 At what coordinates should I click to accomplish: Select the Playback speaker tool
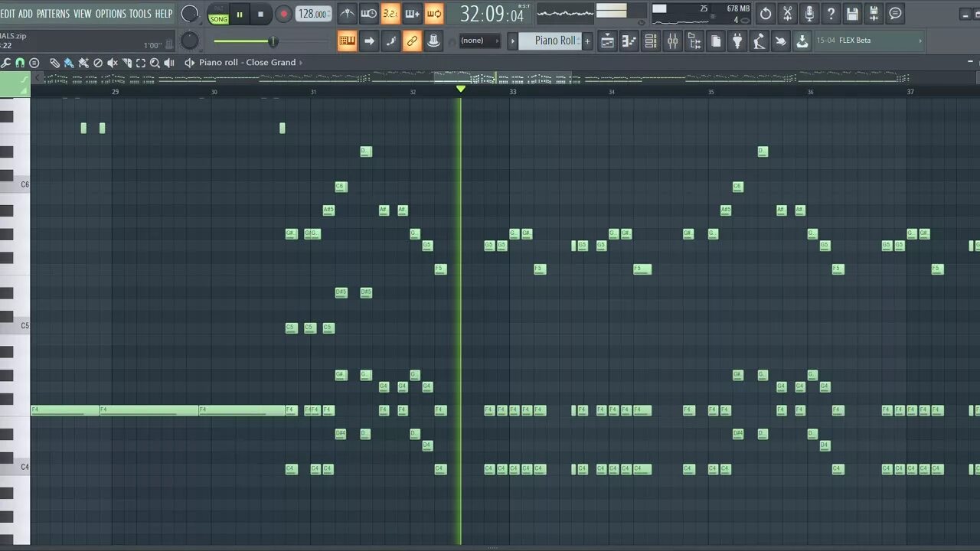tap(169, 63)
